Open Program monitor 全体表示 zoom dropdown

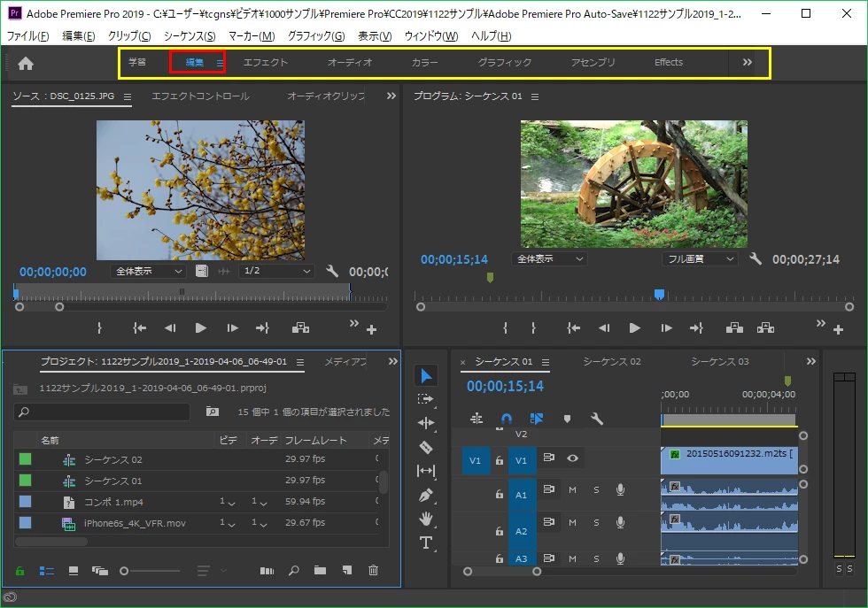coord(549,259)
